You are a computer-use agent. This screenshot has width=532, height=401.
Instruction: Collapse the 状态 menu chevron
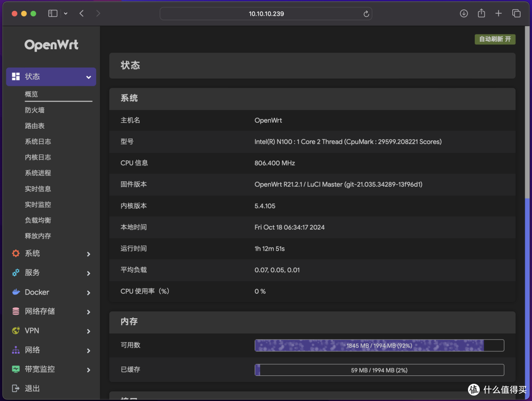(x=89, y=77)
